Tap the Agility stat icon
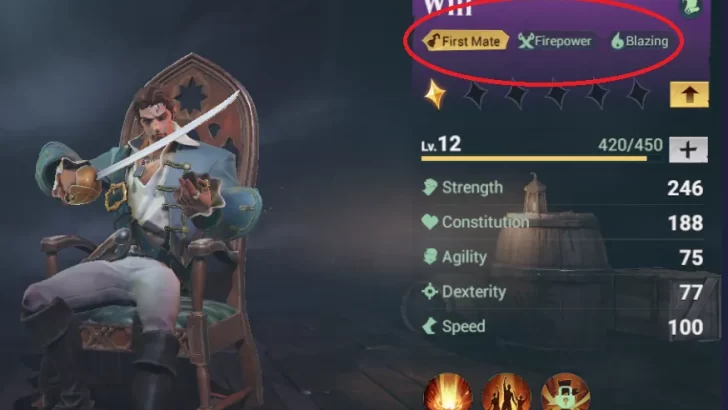Screen dimensions: 728x410 (x=430, y=257)
